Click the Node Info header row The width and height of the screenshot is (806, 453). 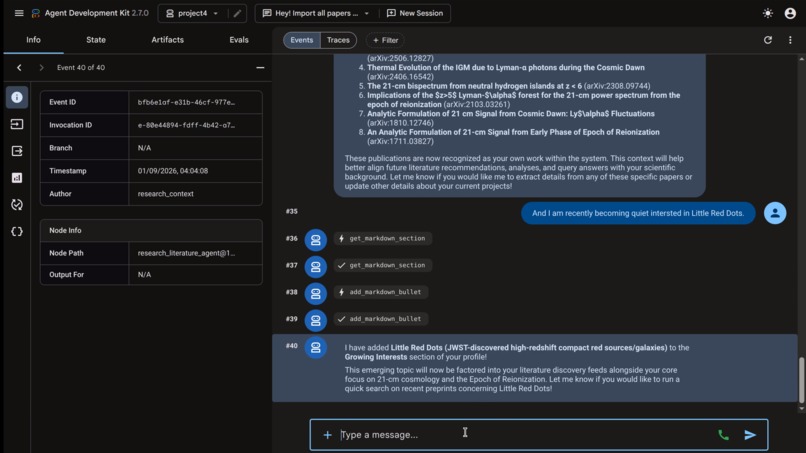coord(151,230)
